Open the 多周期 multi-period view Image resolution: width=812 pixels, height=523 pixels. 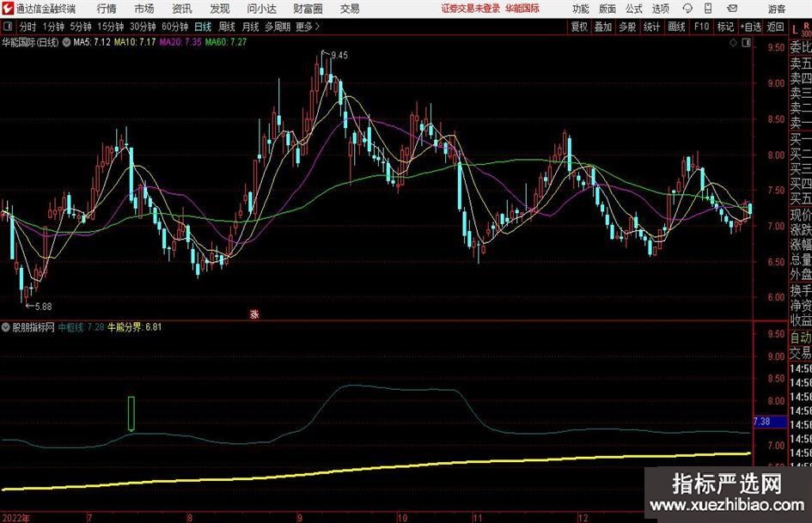pos(278,27)
